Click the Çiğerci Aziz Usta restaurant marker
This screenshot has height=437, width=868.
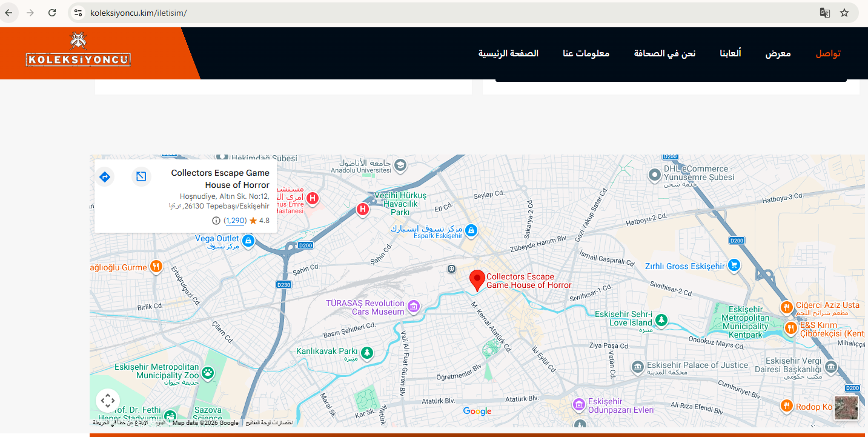point(786,307)
